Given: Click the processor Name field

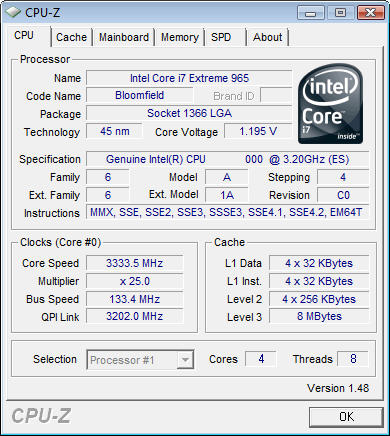Looking at the screenshot, I should pos(189,78).
